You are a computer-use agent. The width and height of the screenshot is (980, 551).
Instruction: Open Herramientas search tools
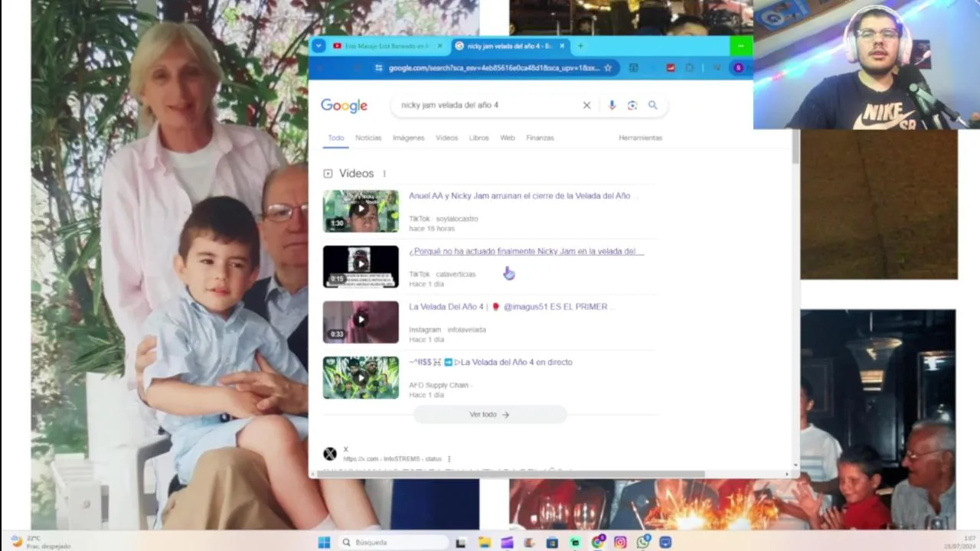[640, 138]
